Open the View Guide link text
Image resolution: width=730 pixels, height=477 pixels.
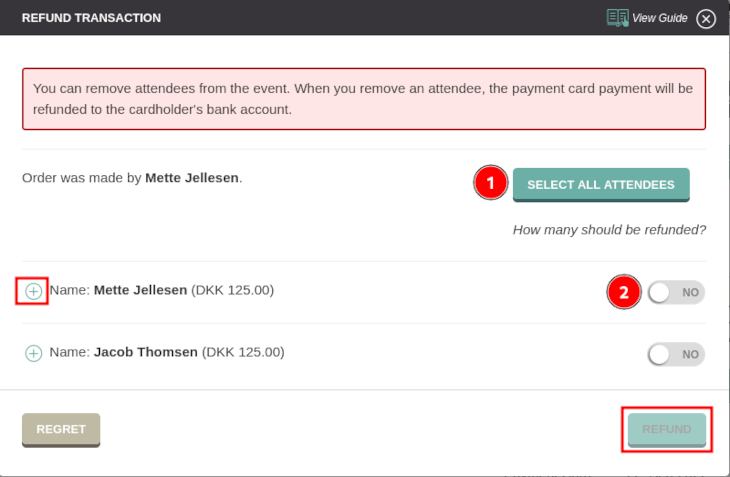point(660,18)
